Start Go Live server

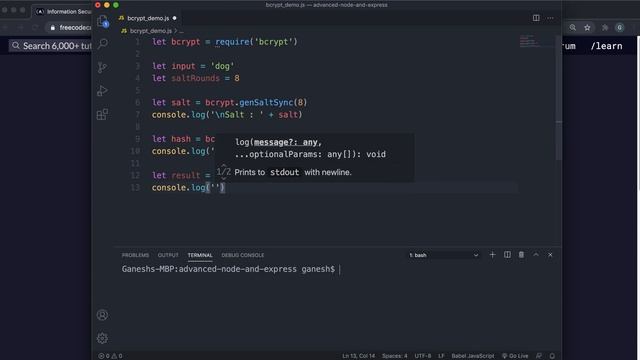515,356
